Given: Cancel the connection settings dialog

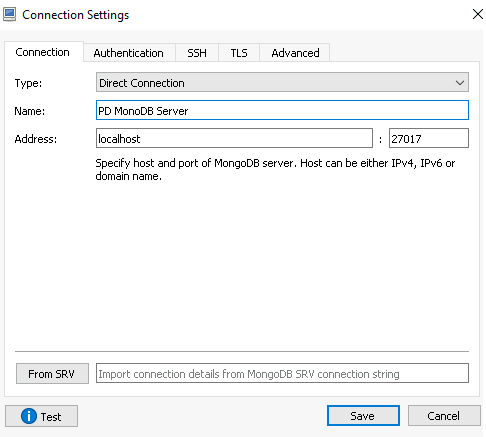Looking at the screenshot, I should [x=444, y=416].
